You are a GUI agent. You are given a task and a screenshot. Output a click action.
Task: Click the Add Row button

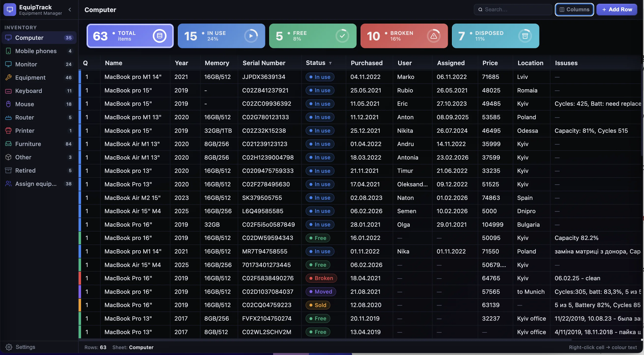tap(617, 10)
